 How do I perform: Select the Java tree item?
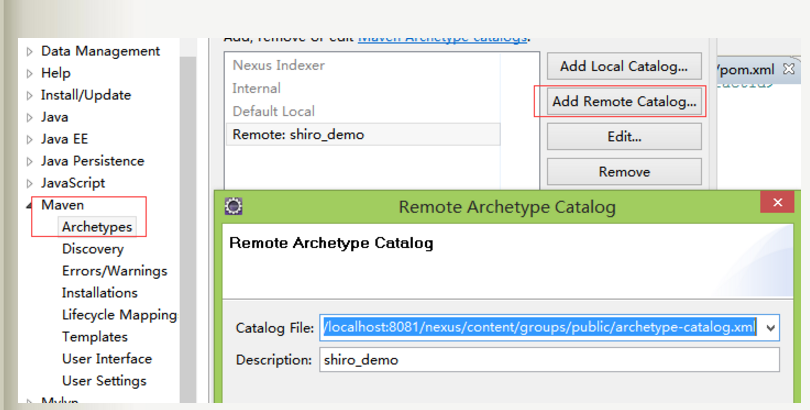tap(55, 117)
